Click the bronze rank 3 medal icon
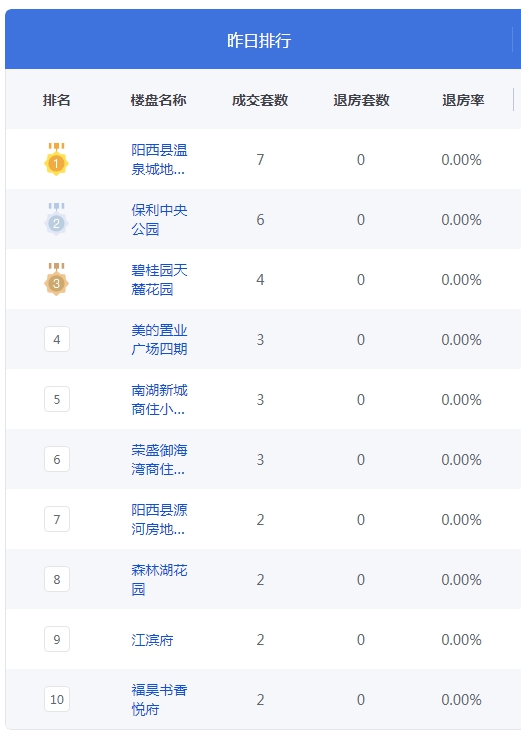This screenshot has height=730, width=521. coord(56,279)
